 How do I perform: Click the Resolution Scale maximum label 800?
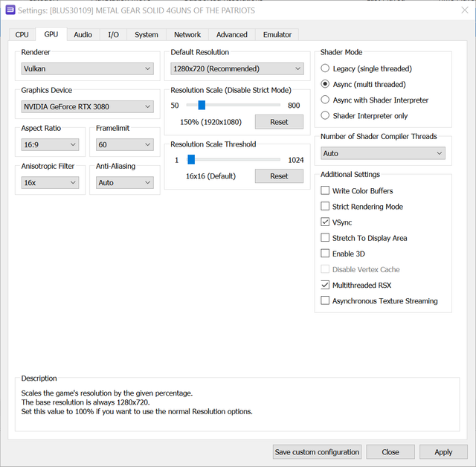[294, 106]
